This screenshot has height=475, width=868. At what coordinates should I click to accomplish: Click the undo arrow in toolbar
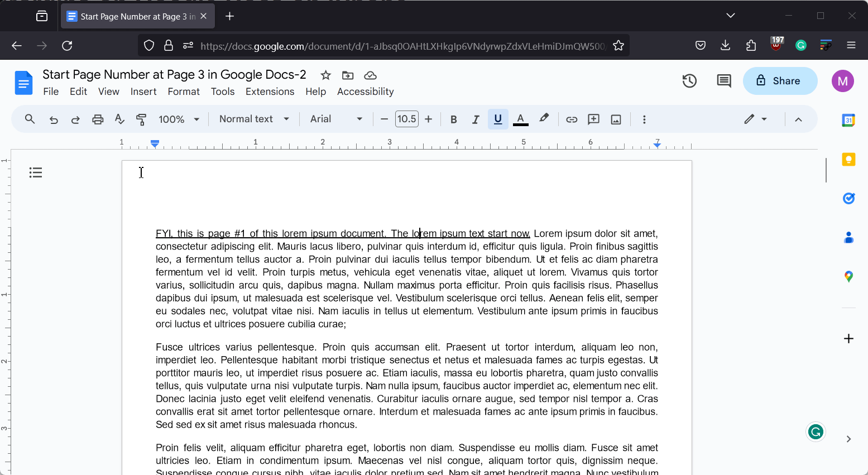[x=54, y=119]
